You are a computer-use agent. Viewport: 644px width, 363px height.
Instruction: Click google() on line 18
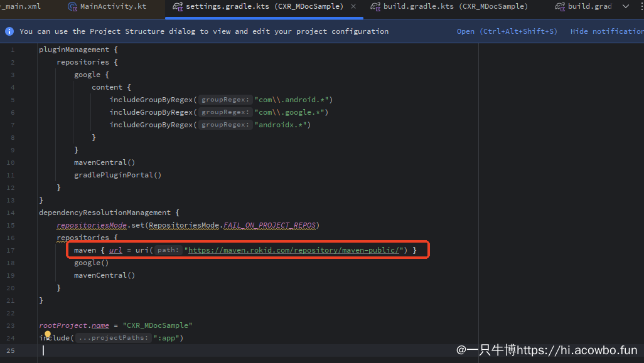(x=91, y=263)
